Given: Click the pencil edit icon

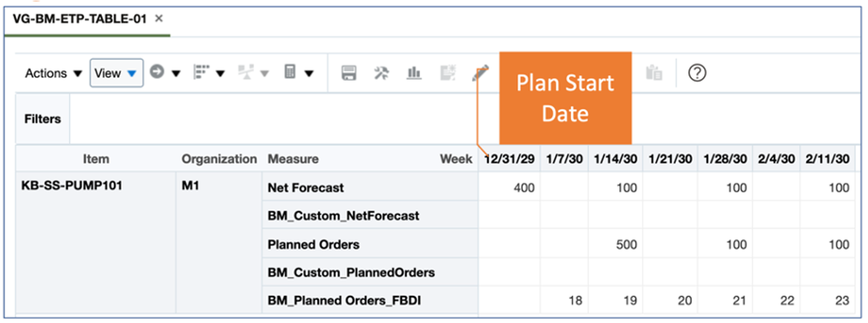Looking at the screenshot, I should [x=480, y=73].
